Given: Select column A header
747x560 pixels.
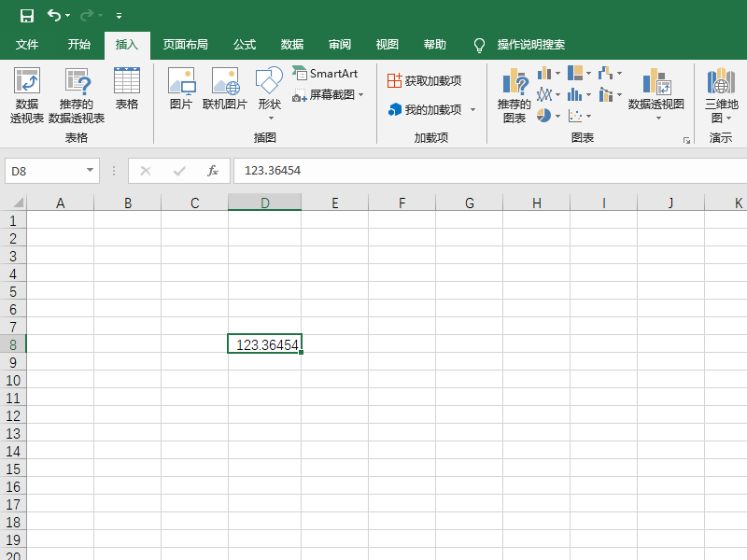Looking at the screenshot, I should click(60, 203).
